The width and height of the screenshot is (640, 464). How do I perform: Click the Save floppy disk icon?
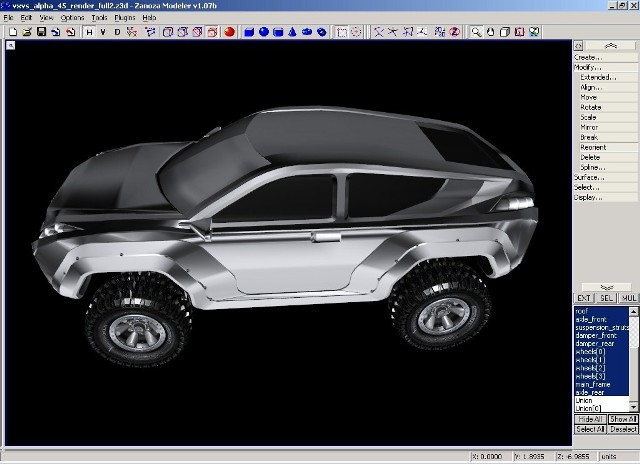tap(40, 32)
